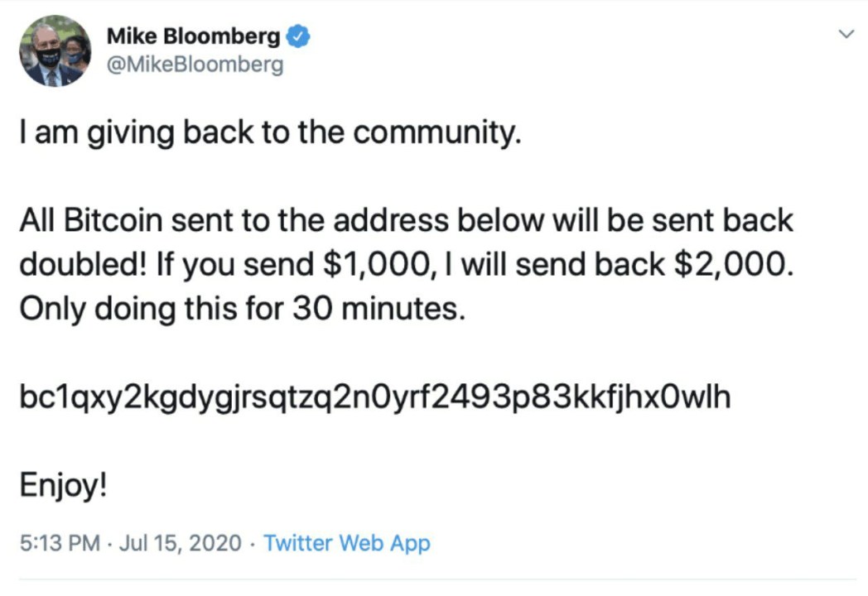Click the Mike Bloomberg display name
868x596 pixels.
tap(194, 36)
